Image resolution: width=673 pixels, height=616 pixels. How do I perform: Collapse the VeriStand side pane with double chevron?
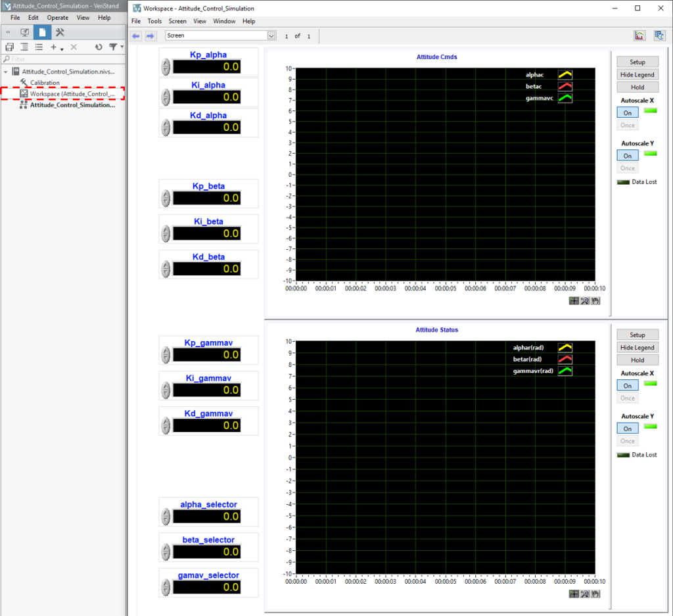tap(8, 32)
